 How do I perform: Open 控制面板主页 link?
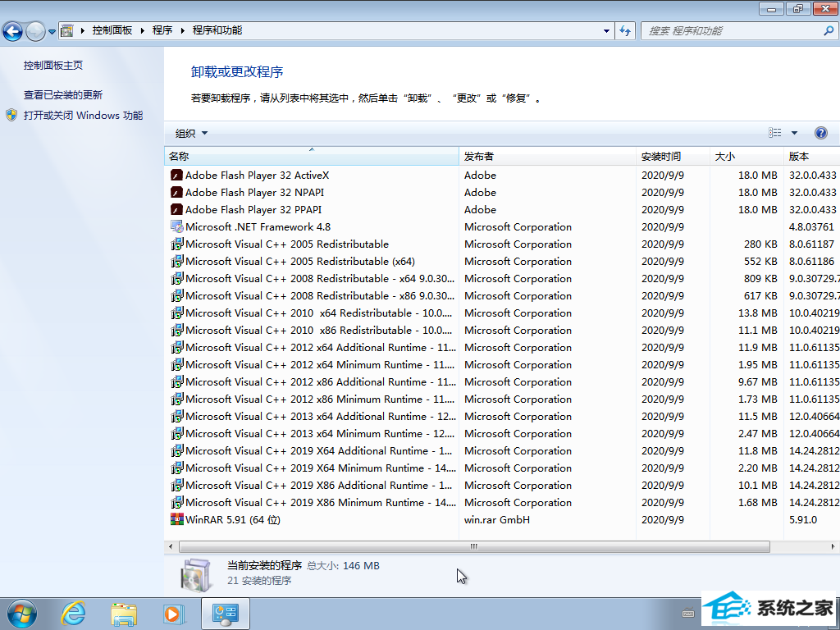click(x=53, y=66)
